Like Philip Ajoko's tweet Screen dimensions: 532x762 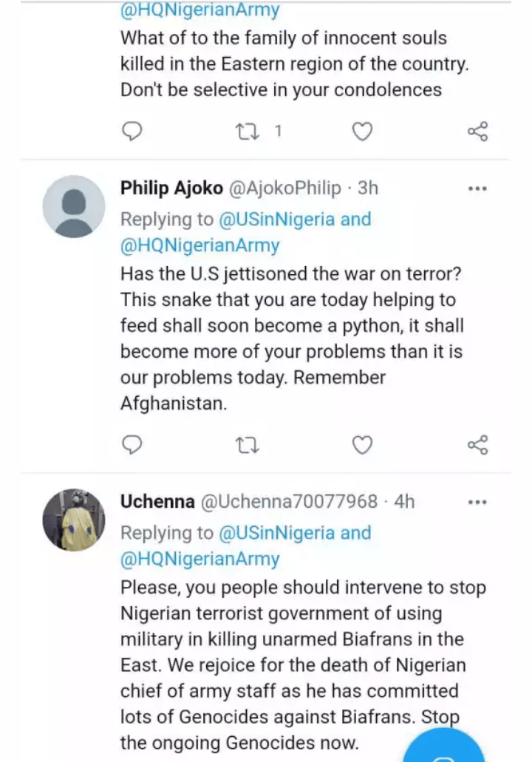(361, 445)
